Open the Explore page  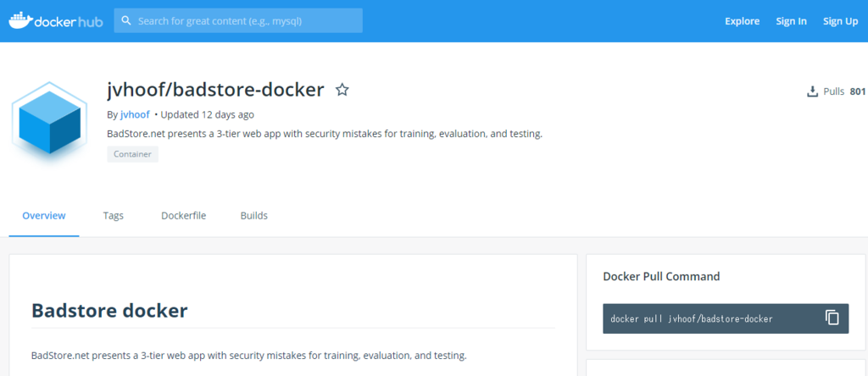click(x=742, y=21)
